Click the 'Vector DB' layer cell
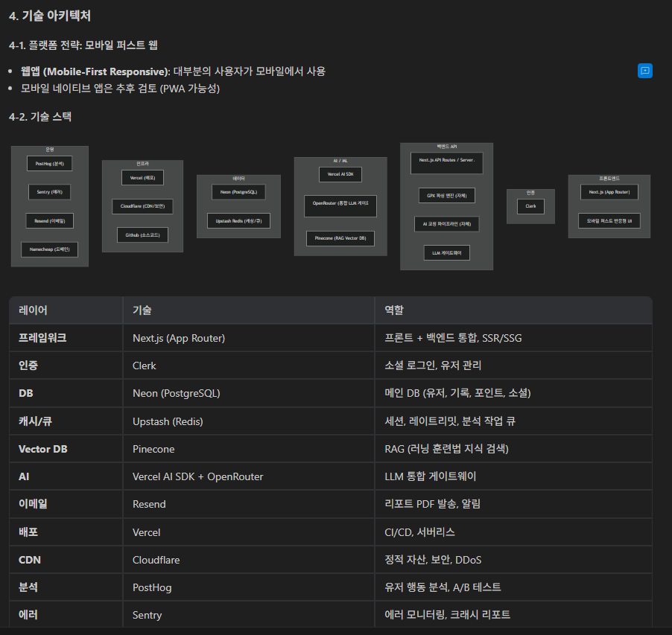Screen dimensions: 672x635 click(x=66, y=449)
